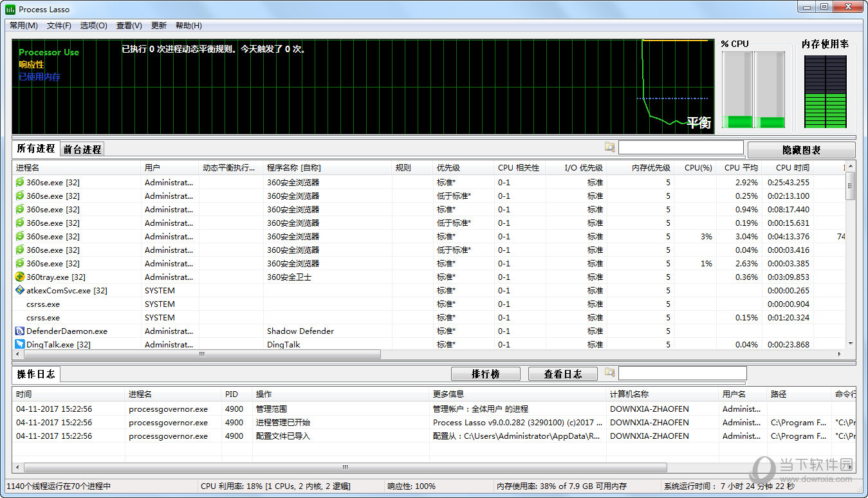This screenshot has height=498, width=868.
Task: Click the 查看日志 button
Action: 563,374
